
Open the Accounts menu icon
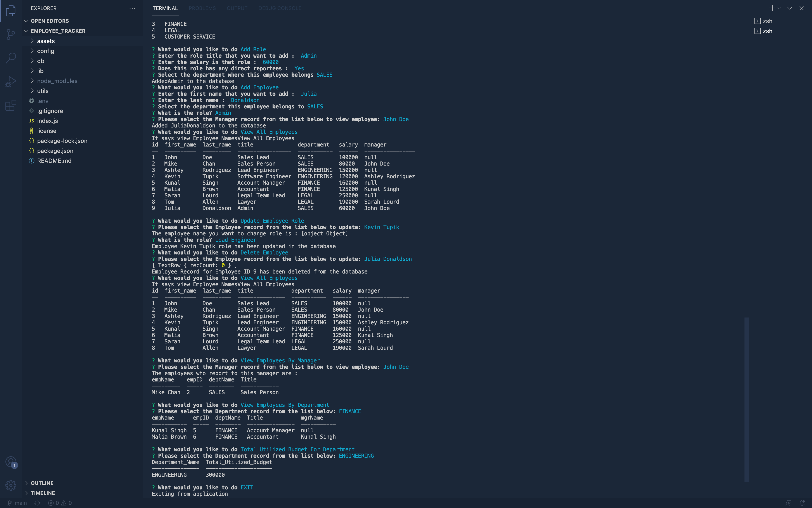pos(11,462)
